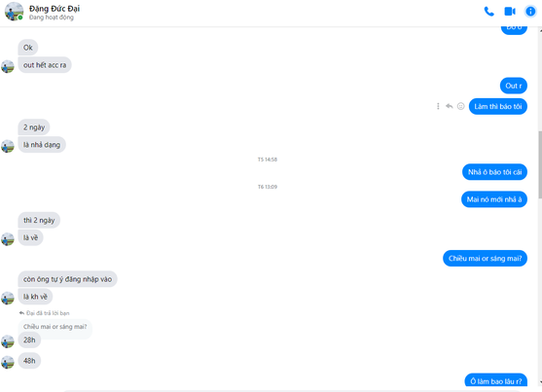The image size is (542, 392).
Task: Click the blue 'Chiều mai or sáng mai?' bubble
Action: click(485, 258)
